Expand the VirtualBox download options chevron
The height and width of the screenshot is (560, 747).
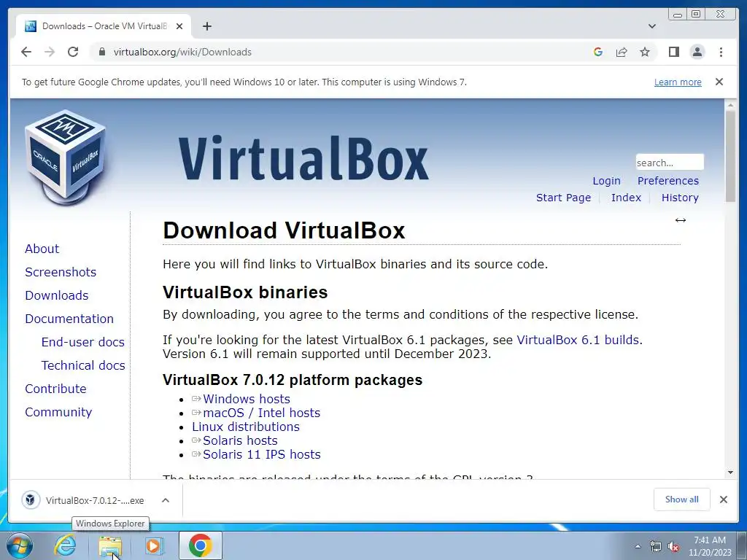pos(166,500)
